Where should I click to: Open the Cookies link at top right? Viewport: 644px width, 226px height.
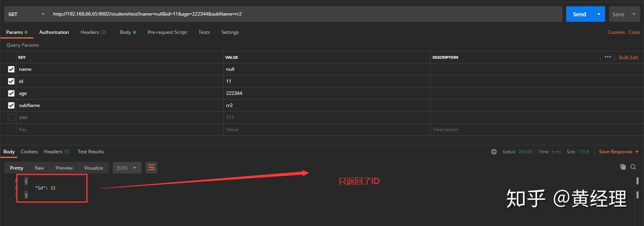click(x=616, y=32)
